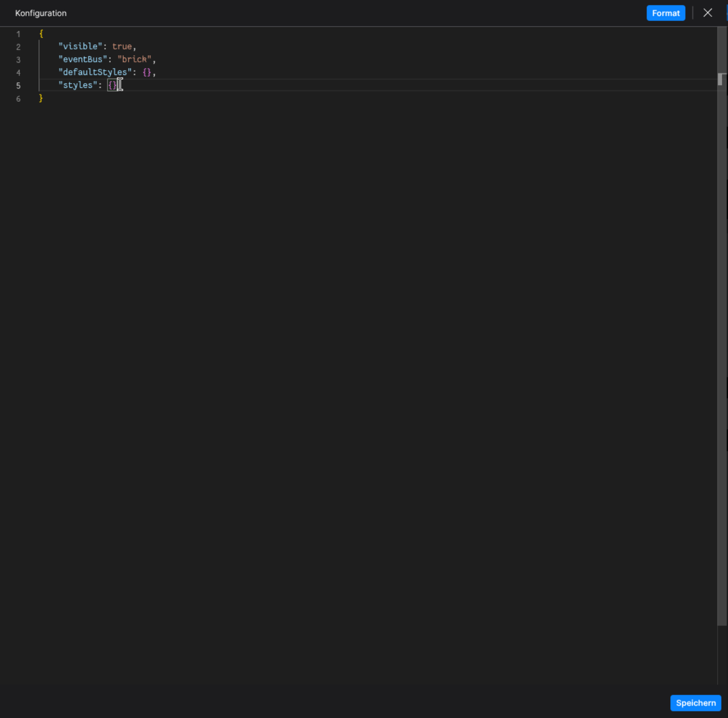The height and width of the screenshot is (718, 728).
Task: Click the empty braces after defaultStyles
Action: tap(147, 72)
